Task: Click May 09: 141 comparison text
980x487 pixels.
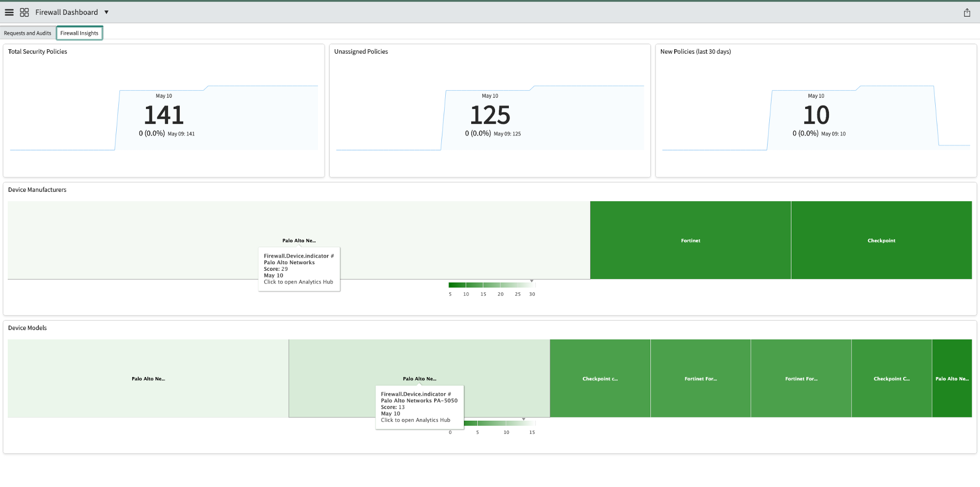Action: point(181,134)
